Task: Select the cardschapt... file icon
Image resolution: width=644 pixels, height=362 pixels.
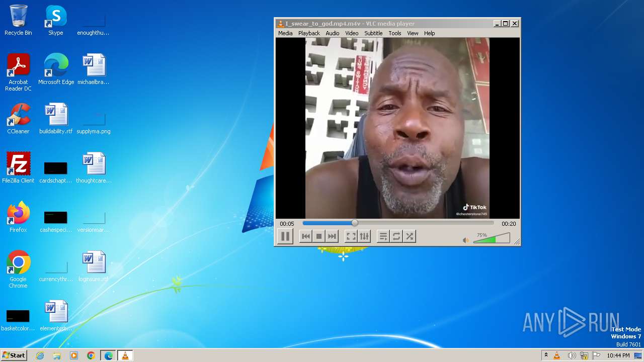Action: click(x=56, y=172)
